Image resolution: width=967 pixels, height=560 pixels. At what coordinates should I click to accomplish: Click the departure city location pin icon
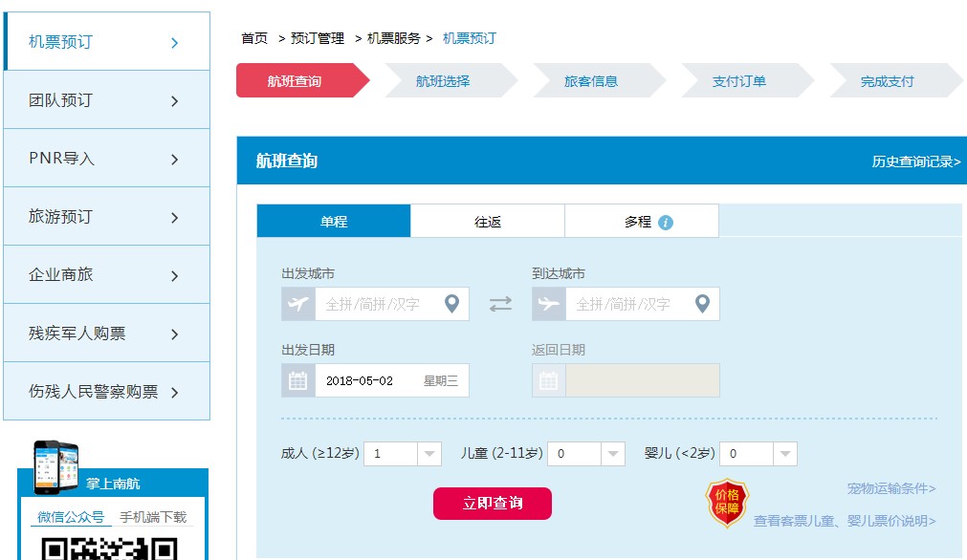click(451, 304)
